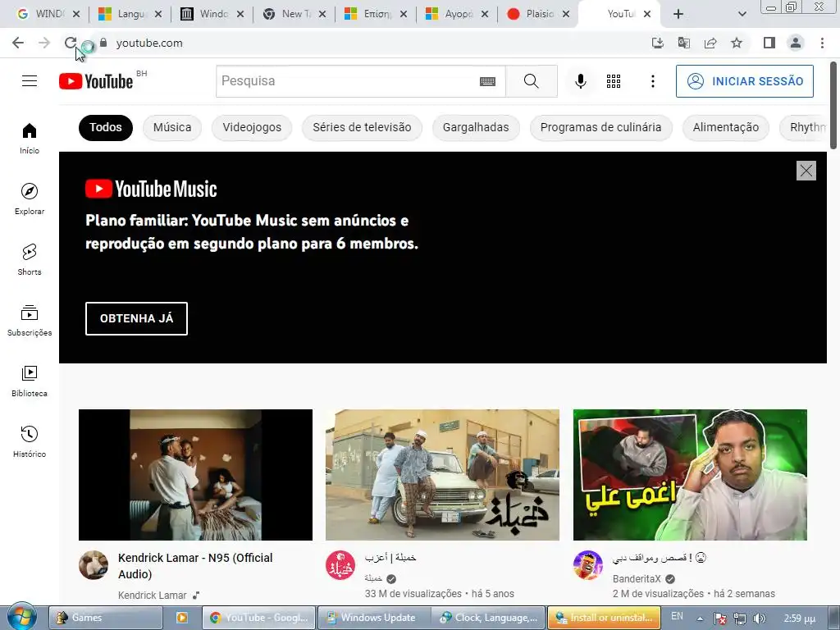Open the Chrome profile avatar
The image size is (840, 630).
(796, 43)
